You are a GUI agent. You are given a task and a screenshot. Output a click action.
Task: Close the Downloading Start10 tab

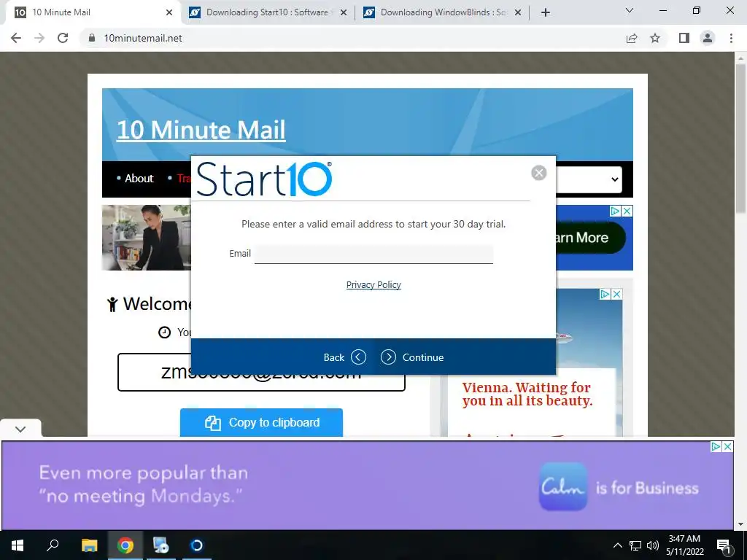[344, 12]
